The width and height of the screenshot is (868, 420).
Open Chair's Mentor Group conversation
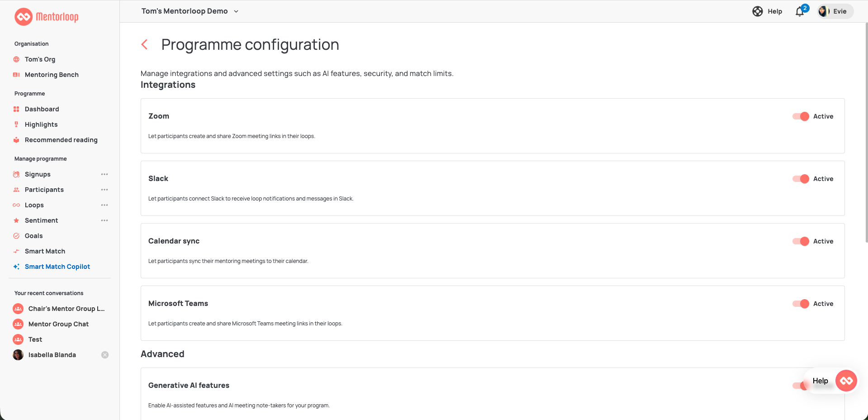66,309
